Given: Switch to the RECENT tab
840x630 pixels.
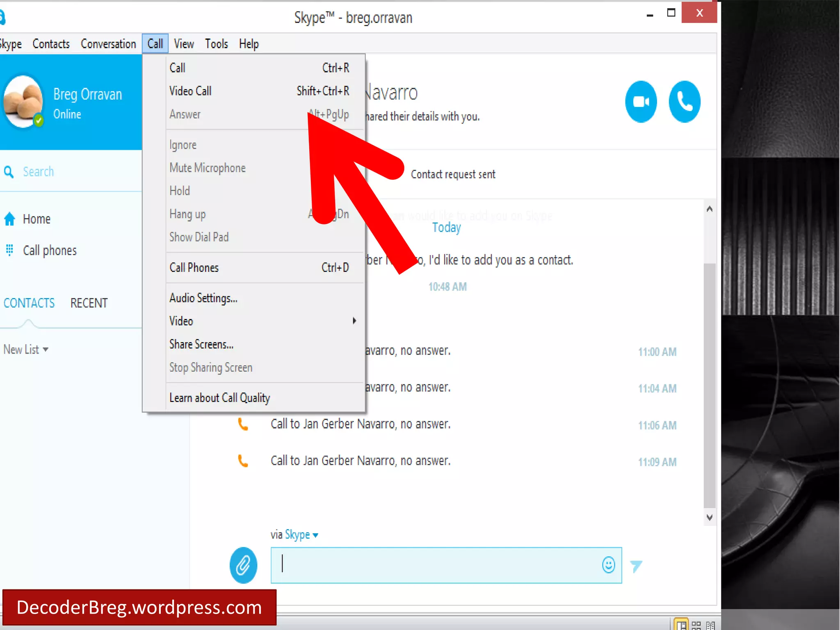Looking at the screenshot, I should point(89,303).
